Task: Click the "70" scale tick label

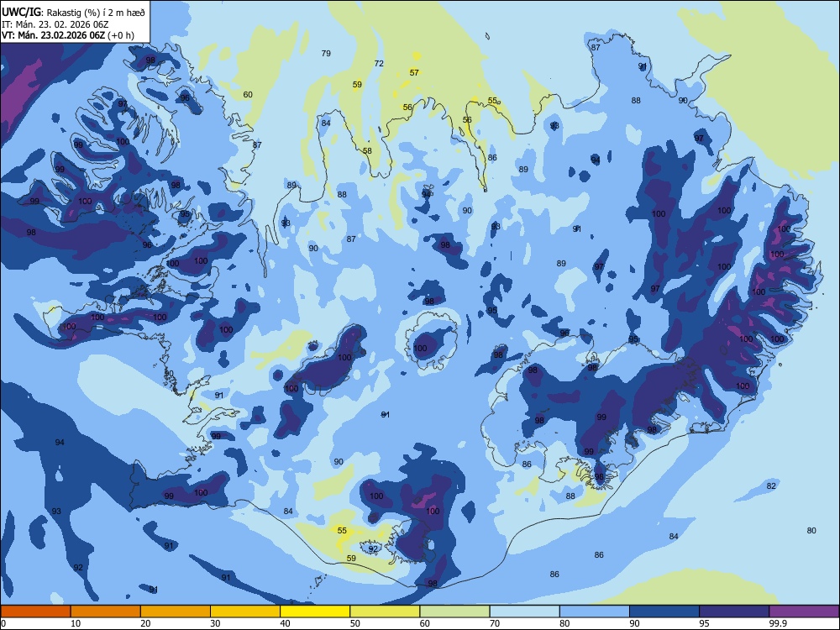Action: click(x=495, y=623)
